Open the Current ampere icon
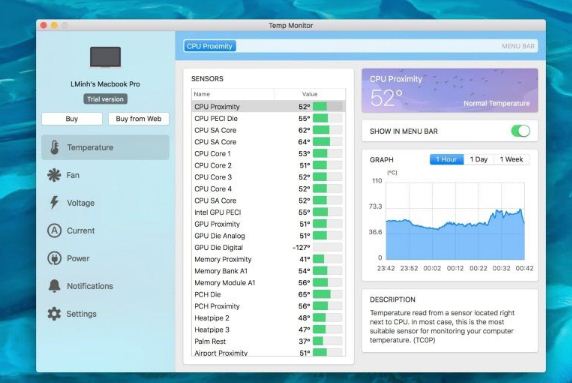Screen dimensions: 572x383 [54, 231]
